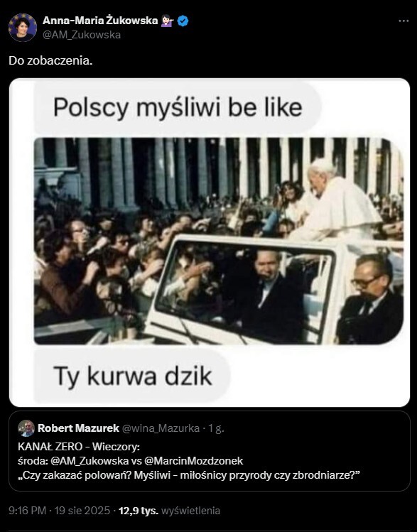
Task: Open the 'KANAŁ ZERO – Wieczory:' quoted text
Action: pyautogui.click(x=79, y=447)
